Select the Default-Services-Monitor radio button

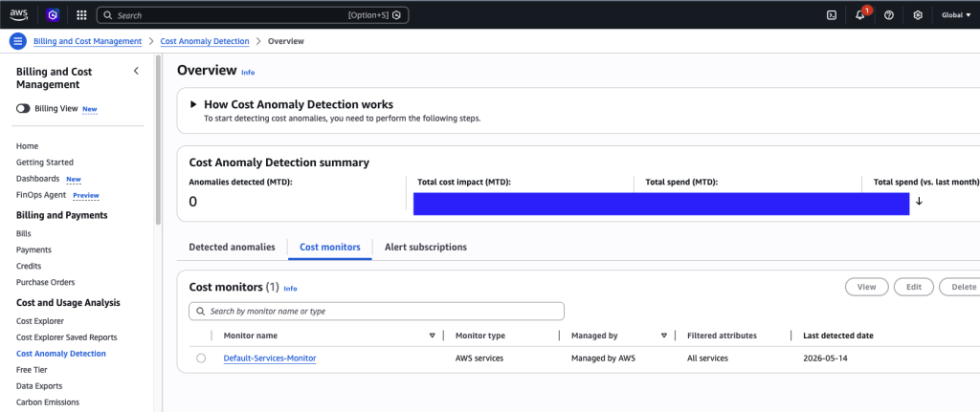[x=201, y=358]
